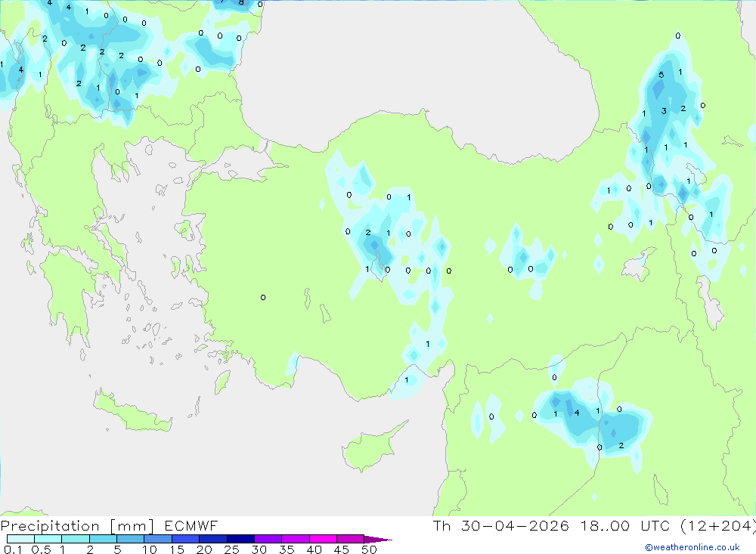Viewport: 756px width, 554px height.
Task: Click the map value "3" in the Caucasus
Action: [664, 111]
